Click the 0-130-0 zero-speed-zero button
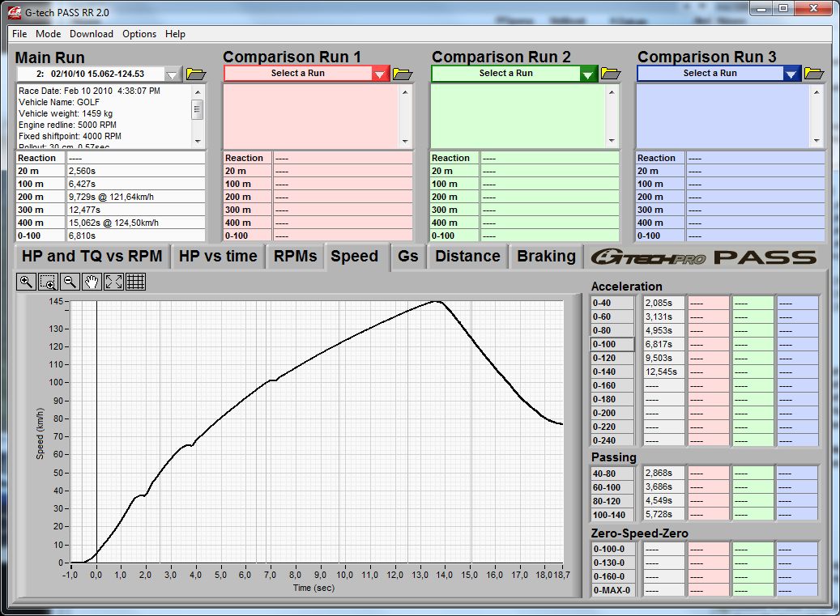840x616 pixels. (613, 563)
